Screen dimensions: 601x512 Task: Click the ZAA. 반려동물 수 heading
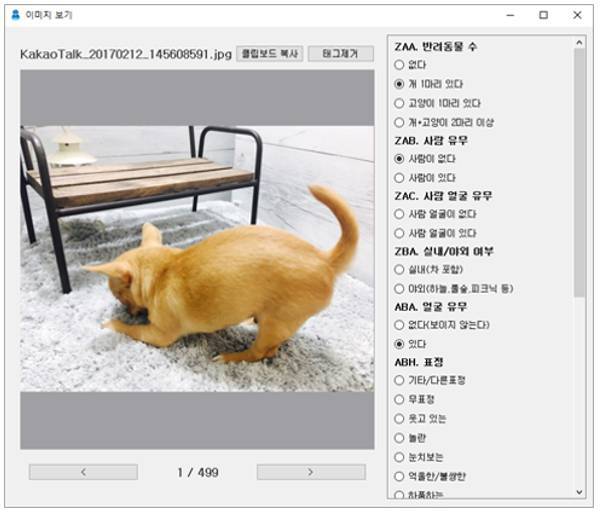tap(435, 47)
